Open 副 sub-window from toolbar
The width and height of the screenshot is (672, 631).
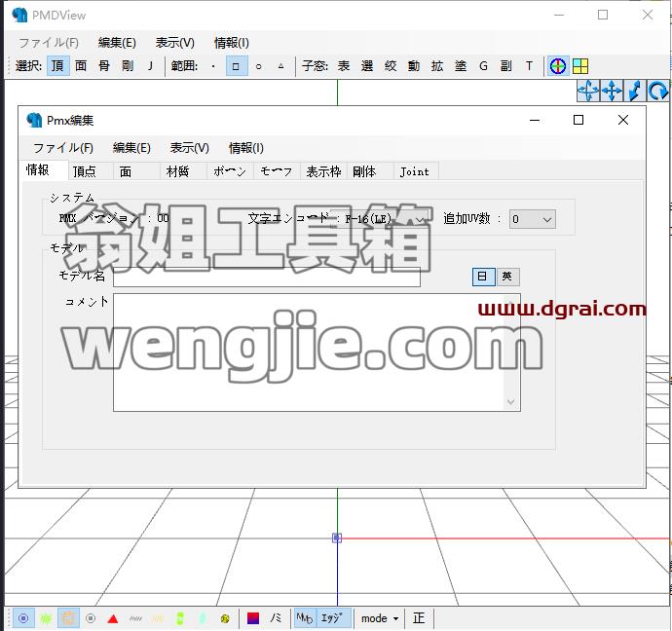(506, 66)
